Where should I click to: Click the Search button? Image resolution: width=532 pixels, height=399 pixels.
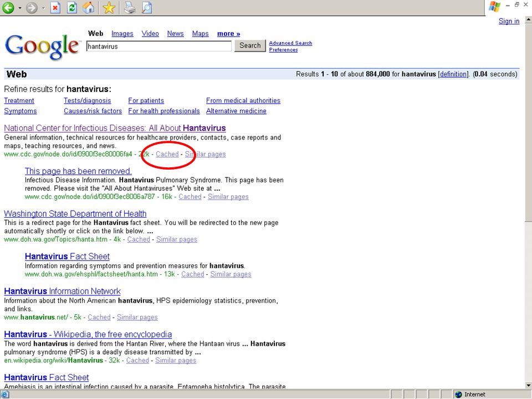click(250, 45)
